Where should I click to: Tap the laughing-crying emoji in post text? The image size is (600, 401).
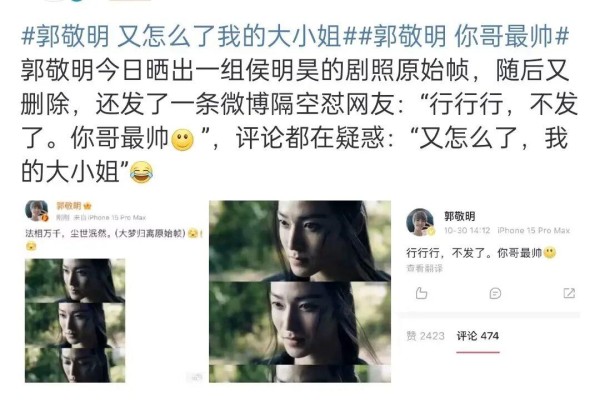click(x=142, y=172)
